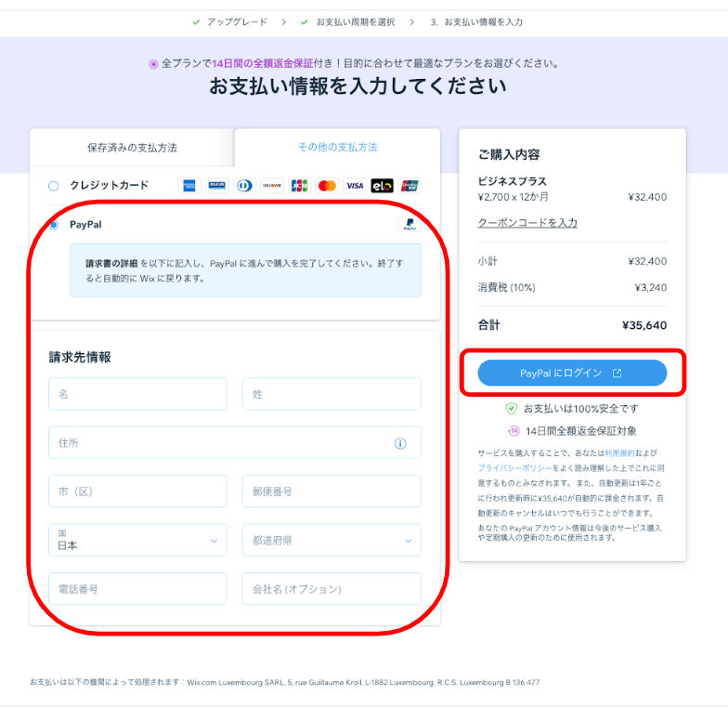Image resolution: width=728 pixels, height=708 pixels.
Task: Select the PayPal radio button
Action: pyautogui.click(x=54, y=225)
